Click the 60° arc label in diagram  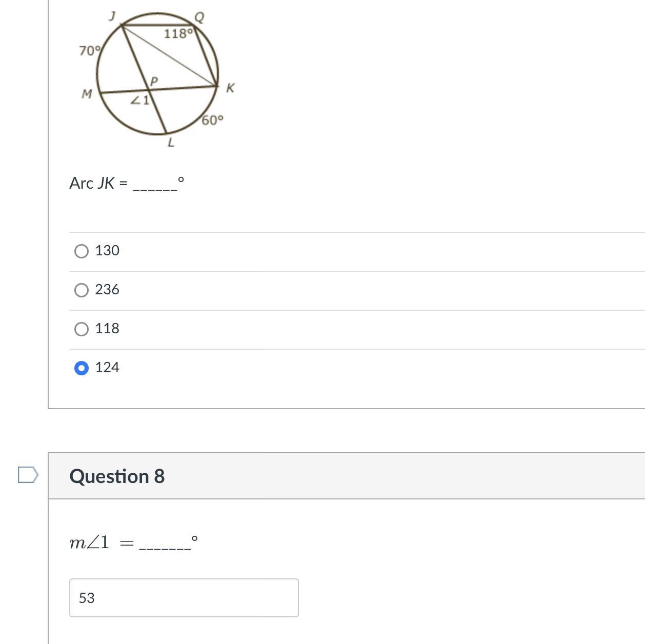[x=212, y=120]
